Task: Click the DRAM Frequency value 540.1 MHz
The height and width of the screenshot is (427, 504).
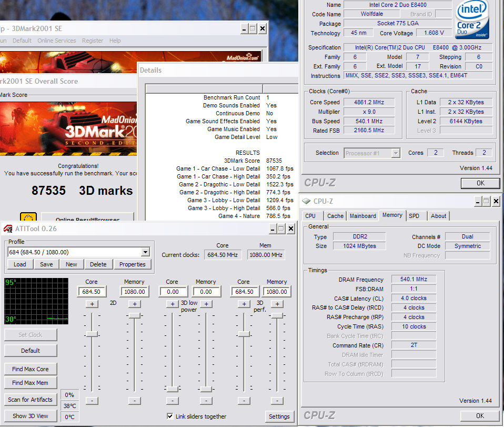Action: tap(414, 279)
